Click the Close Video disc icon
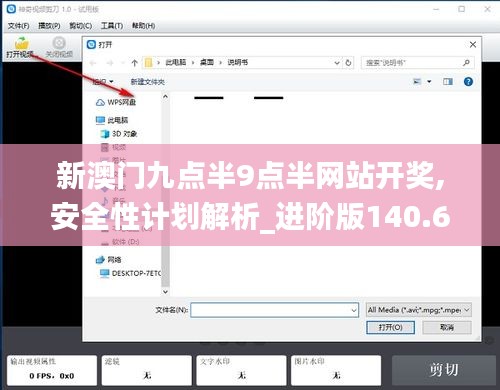 click(59, 43)
